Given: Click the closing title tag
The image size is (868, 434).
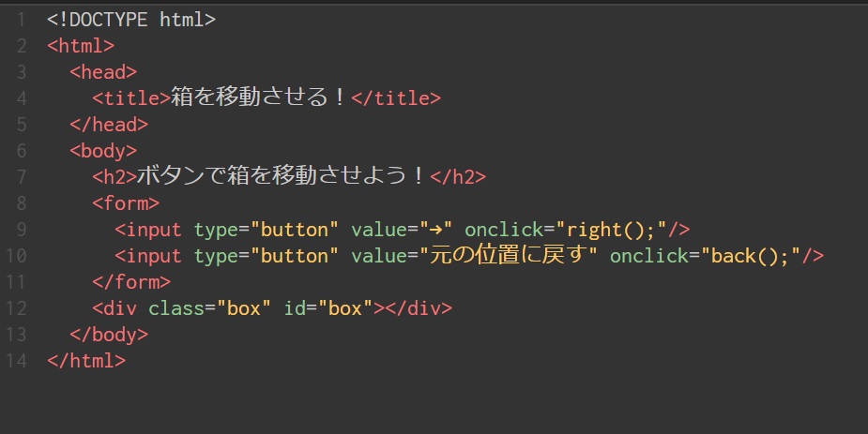Looking at the screenshot, I should click(395, 97).
